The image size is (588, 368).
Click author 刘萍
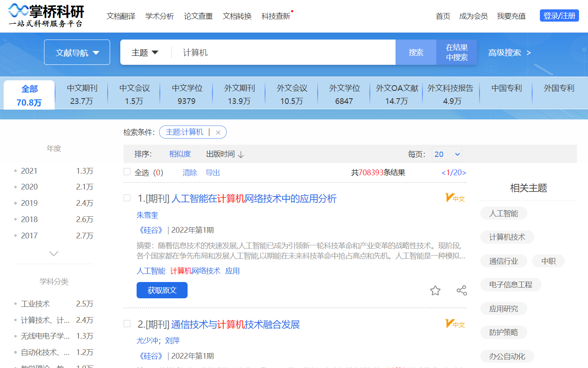click(x=172, y=341)
